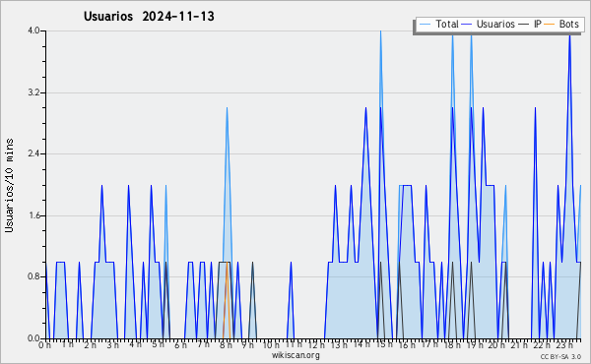The image size is (591, 364).
Task: Click the 4.0 y-axis value
Action: (x=33, y=30)
